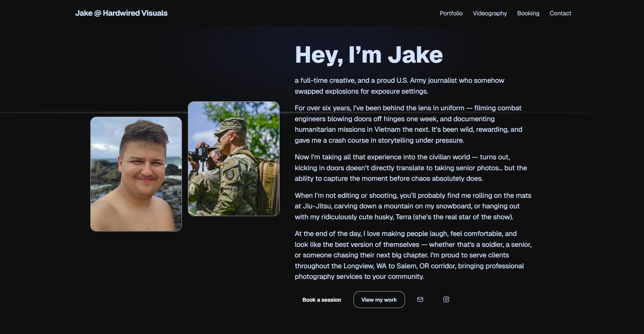This screenshot has width=644, height=334.
Task: Click the Jake @ Hardwired Visuals logo
Action: click(121, 13)
